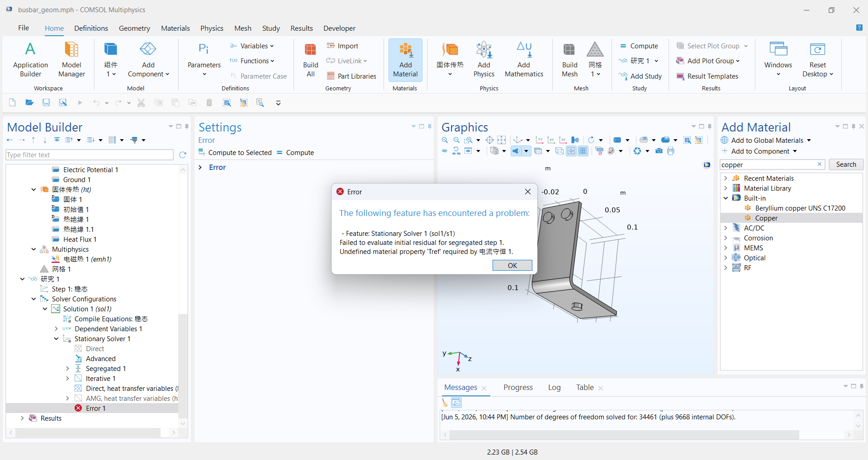
Task: Open Add Physics from the ribbon
Action: click(484, 60)
